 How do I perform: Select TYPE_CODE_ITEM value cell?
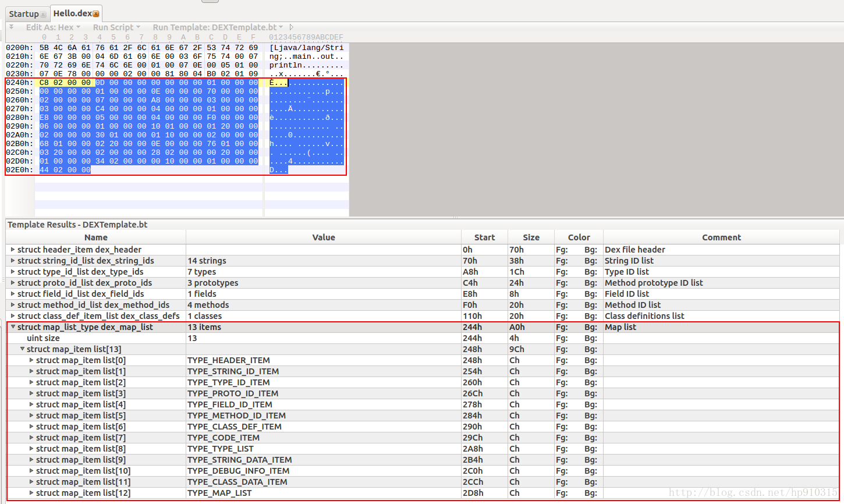(323, 438)
